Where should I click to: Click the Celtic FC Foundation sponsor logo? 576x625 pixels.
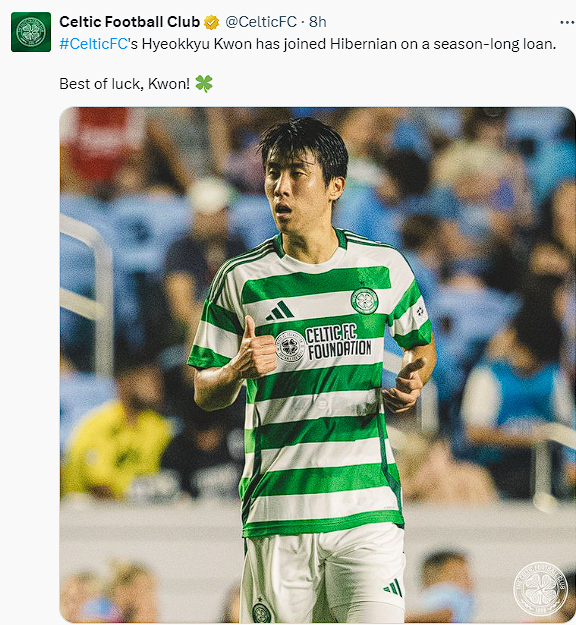(x=323, y=344)
